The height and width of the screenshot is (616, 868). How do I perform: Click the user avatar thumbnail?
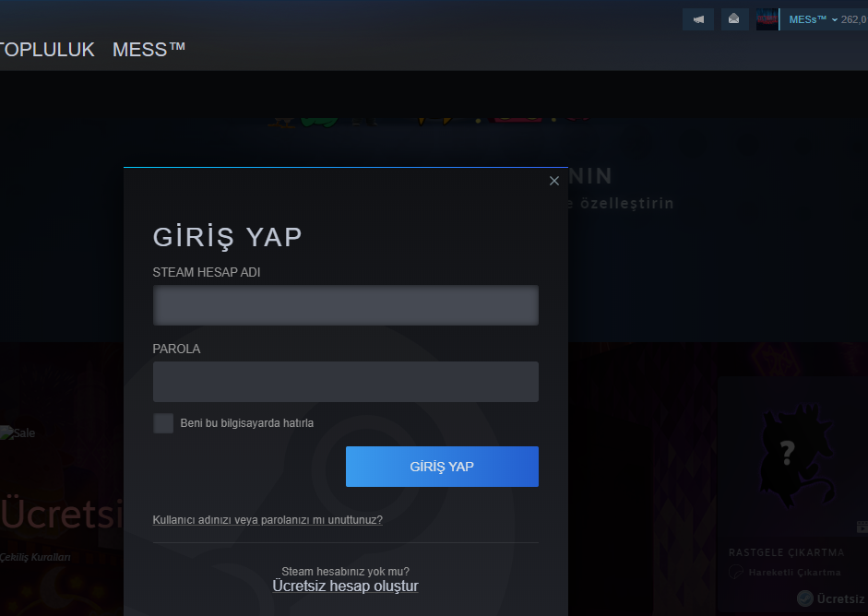coord(767,19)
